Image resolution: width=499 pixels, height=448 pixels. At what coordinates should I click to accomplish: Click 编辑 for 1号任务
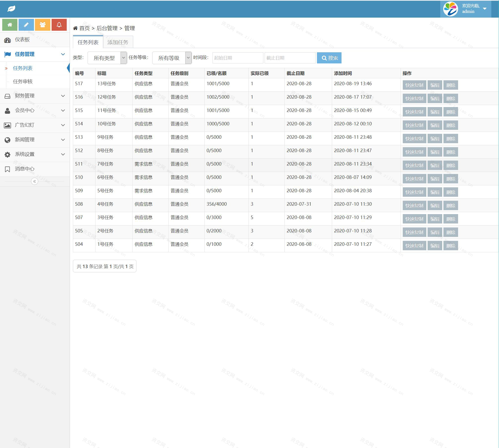tap(435, 246)
